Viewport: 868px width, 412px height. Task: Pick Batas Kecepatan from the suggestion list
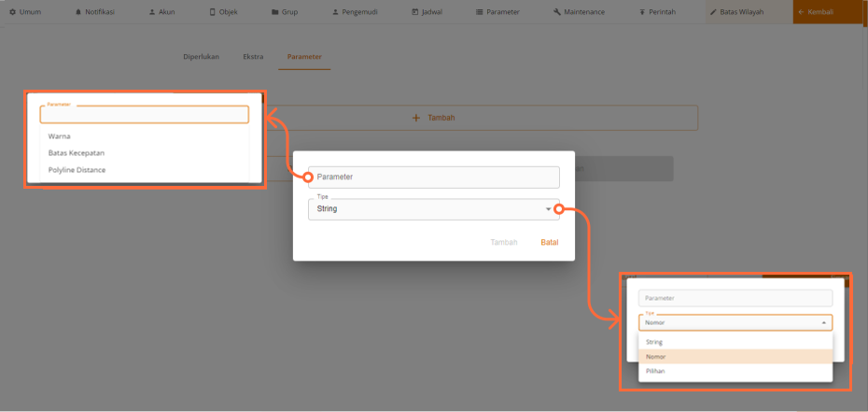tap(76, 153)
